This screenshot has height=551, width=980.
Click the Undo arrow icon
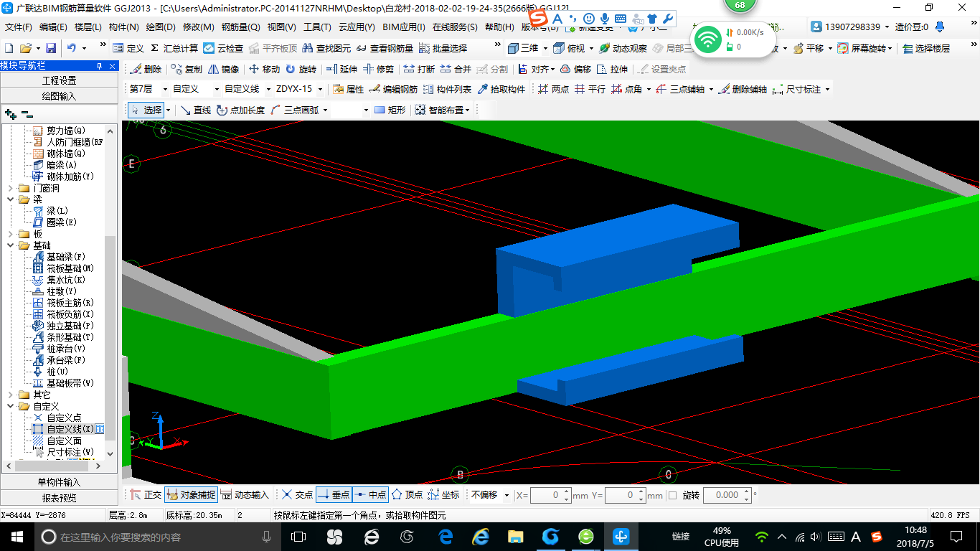click(x=72, y=48)
